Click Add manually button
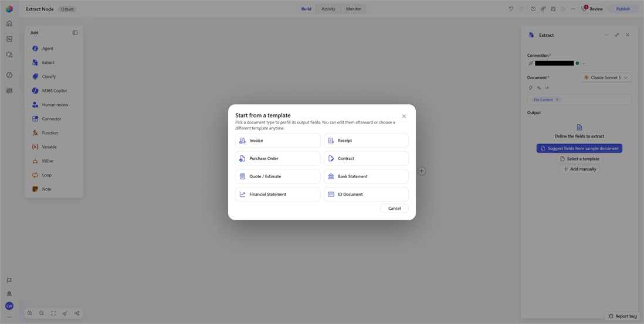Screen dimensions: 644x324 point(579,169)
